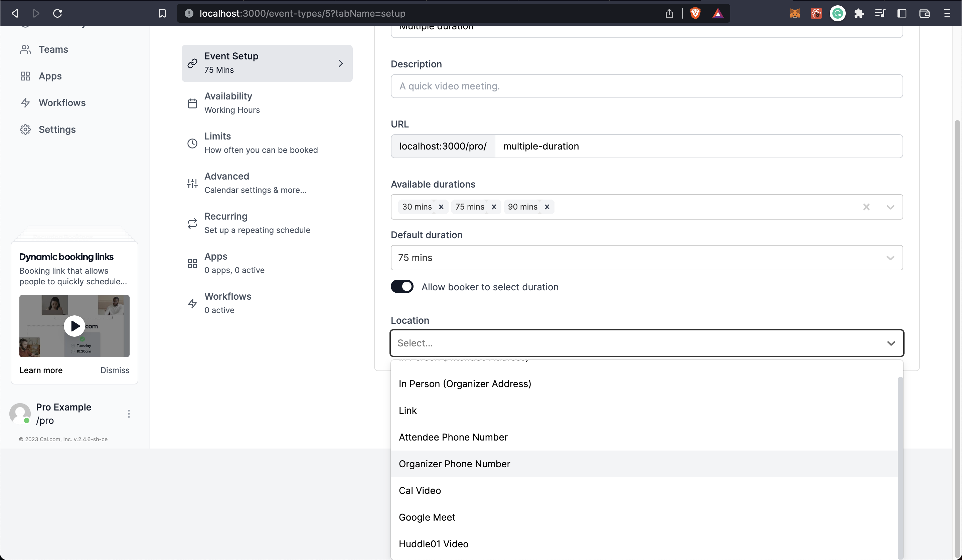
Task: Open the Teams section in the sidebar
Action: coord(53,49)
